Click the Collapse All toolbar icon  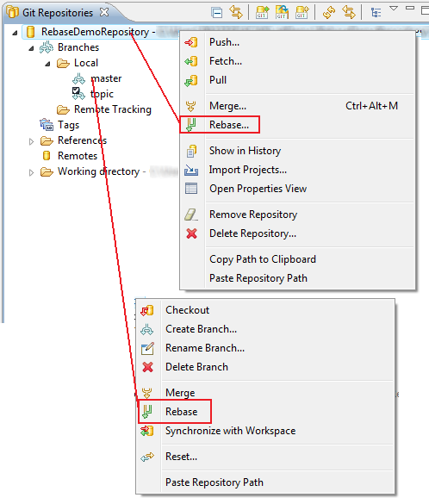(217, 13)
